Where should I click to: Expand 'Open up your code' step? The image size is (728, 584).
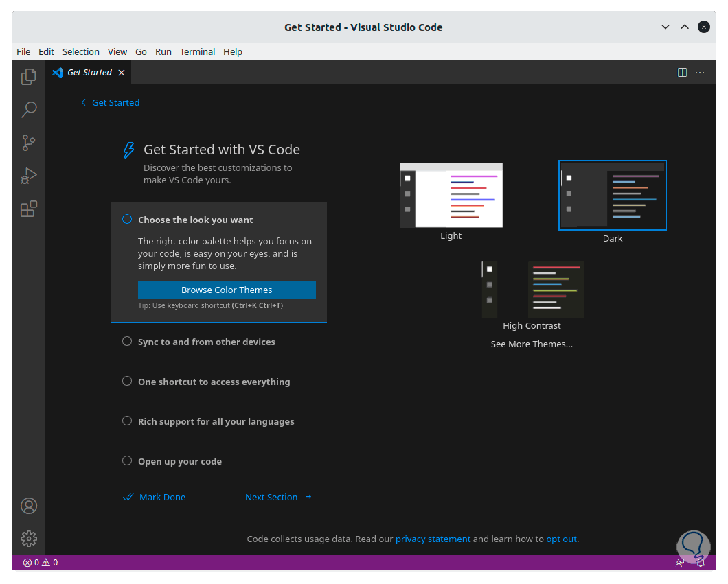180,462
